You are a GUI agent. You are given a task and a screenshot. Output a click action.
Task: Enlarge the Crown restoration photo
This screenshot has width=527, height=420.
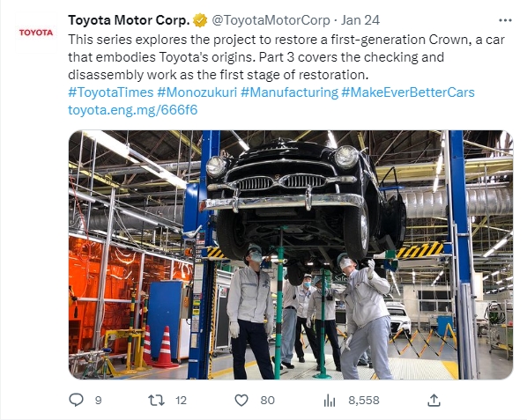291,254
